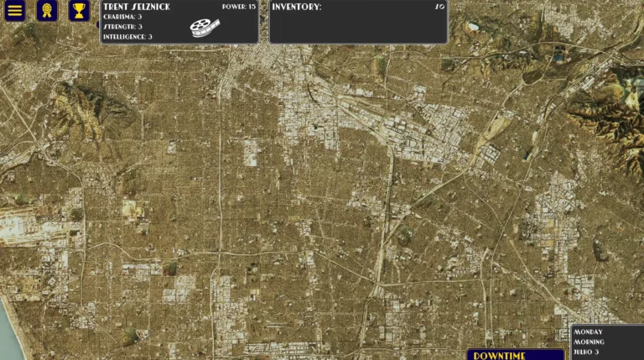Viewport: 644px width, 360px height.
Task: Click the Julho 3 date label
Action: 588,352
